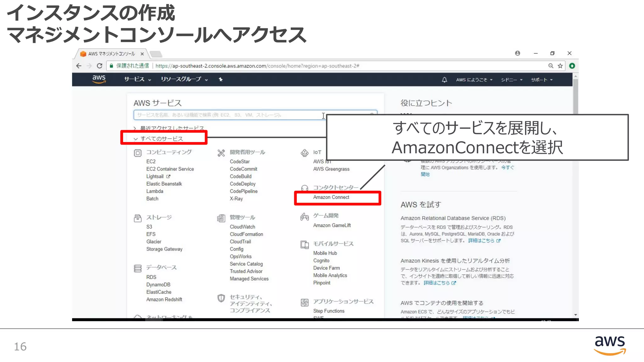Click the security shield category icon

click(221, 298)
